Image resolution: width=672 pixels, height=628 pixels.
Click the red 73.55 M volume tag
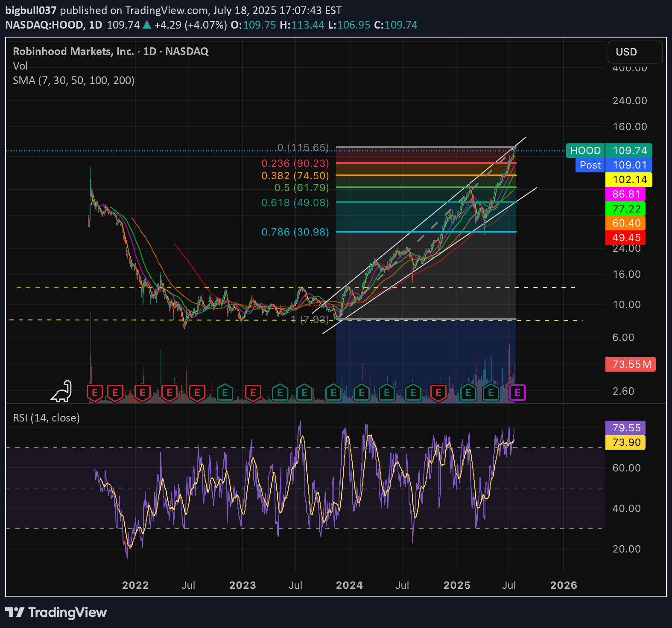pos(631,364)
